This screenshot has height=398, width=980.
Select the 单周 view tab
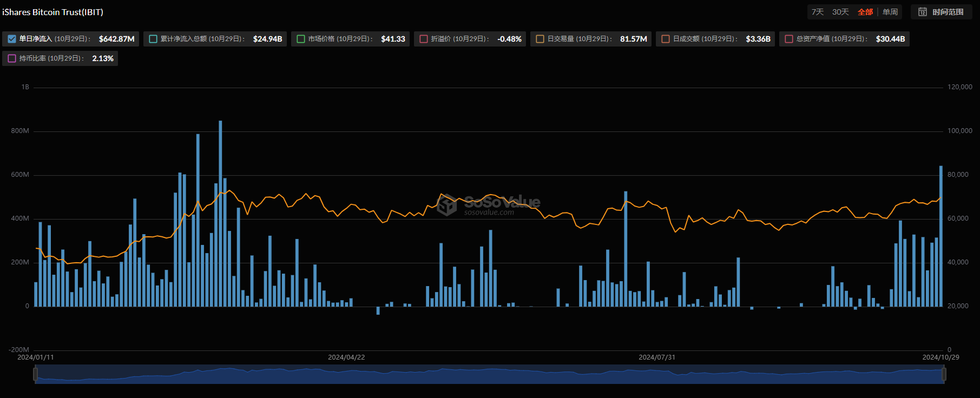click(890, 12)
